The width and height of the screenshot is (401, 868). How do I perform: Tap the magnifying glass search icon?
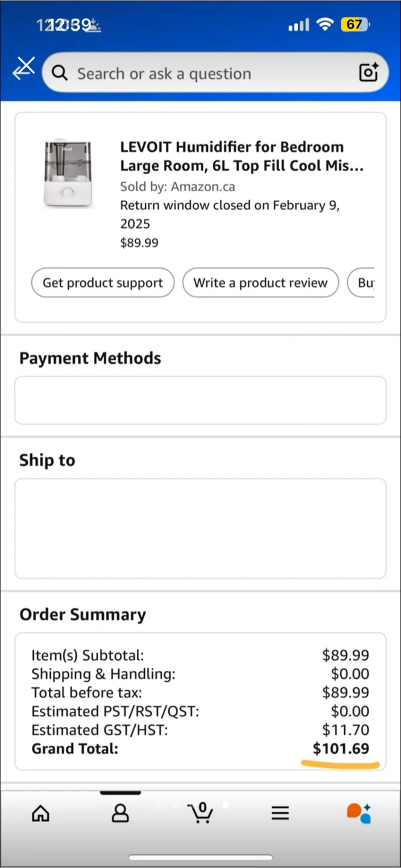[59, 74]
